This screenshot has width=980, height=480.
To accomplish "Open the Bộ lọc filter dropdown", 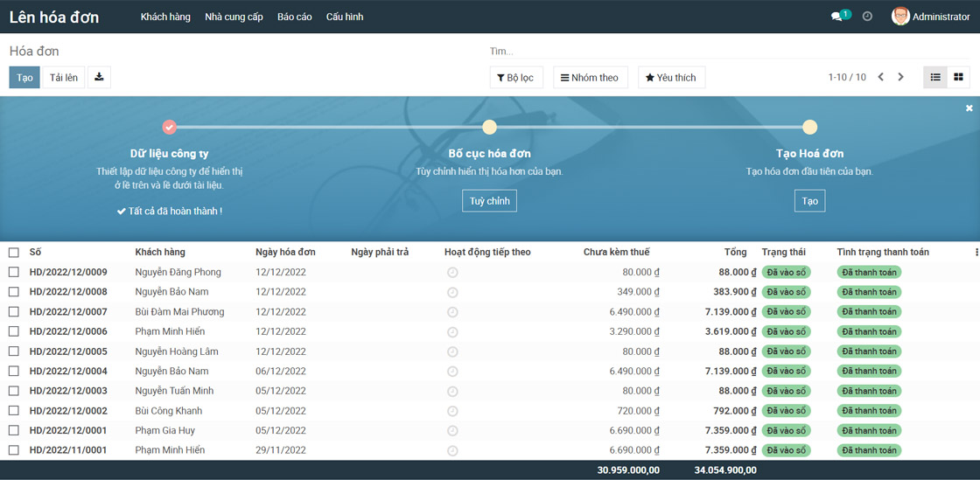I will (x=515, y=78).
